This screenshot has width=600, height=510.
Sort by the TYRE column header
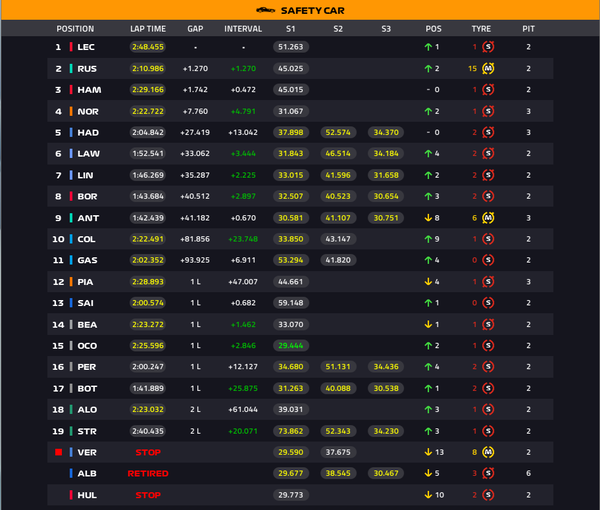coord(481,29)
